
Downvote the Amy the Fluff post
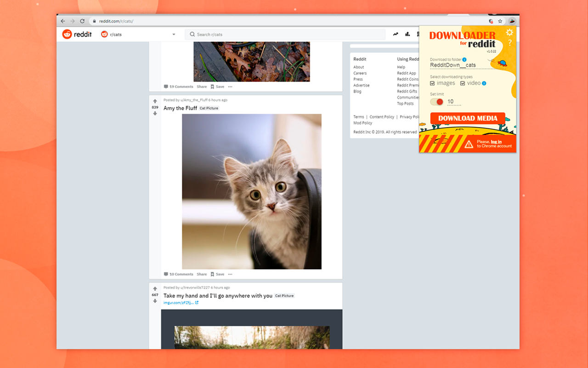(155, 113)
